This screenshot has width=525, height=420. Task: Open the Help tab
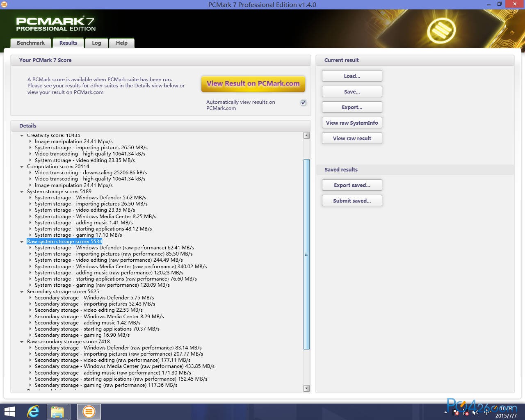pyautogui.click(x=121, y=43)
